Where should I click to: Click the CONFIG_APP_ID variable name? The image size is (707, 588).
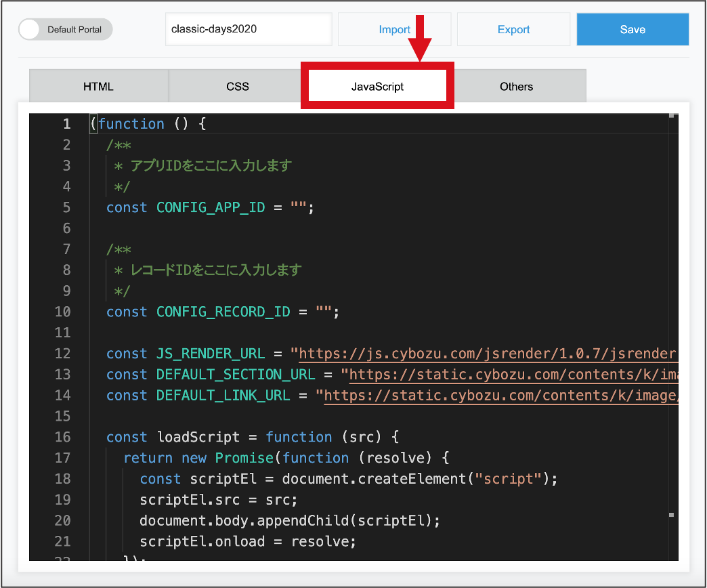tap(211, 207)
